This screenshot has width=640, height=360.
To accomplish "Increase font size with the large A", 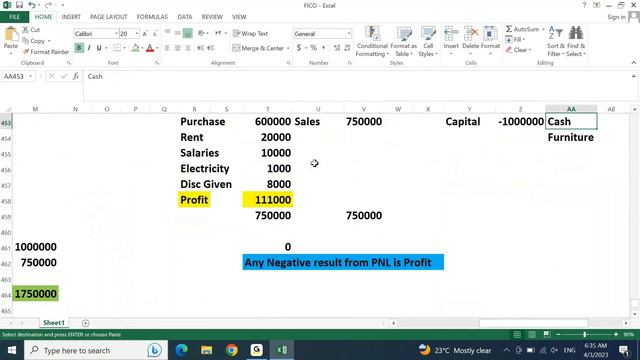I will pyautogui.click(x=144, y=34).
